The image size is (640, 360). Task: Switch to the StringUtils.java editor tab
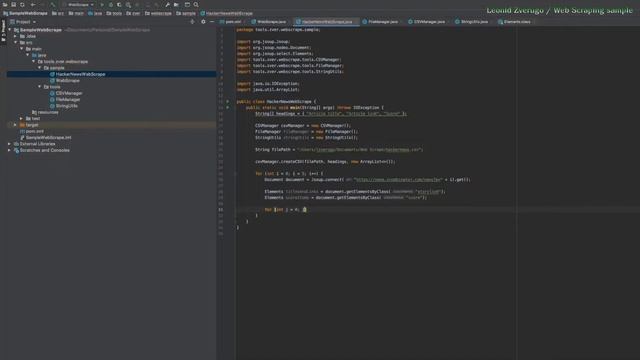pos(471,22)
